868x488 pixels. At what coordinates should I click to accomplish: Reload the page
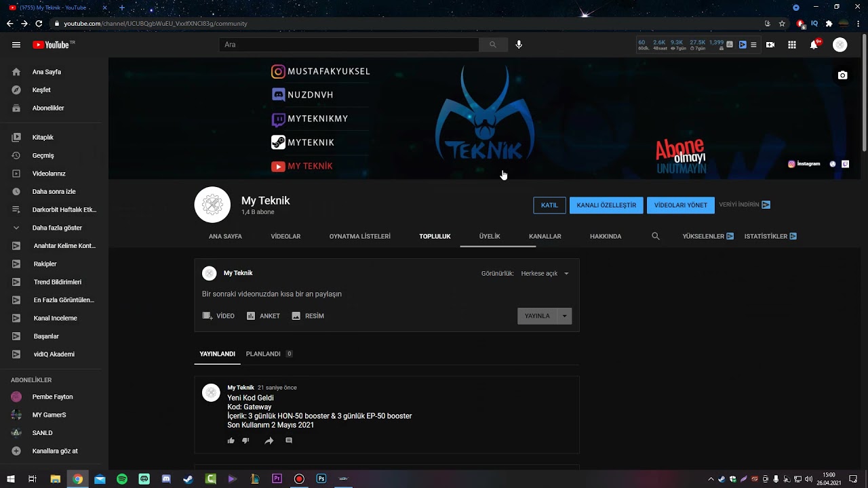(39, 23)
